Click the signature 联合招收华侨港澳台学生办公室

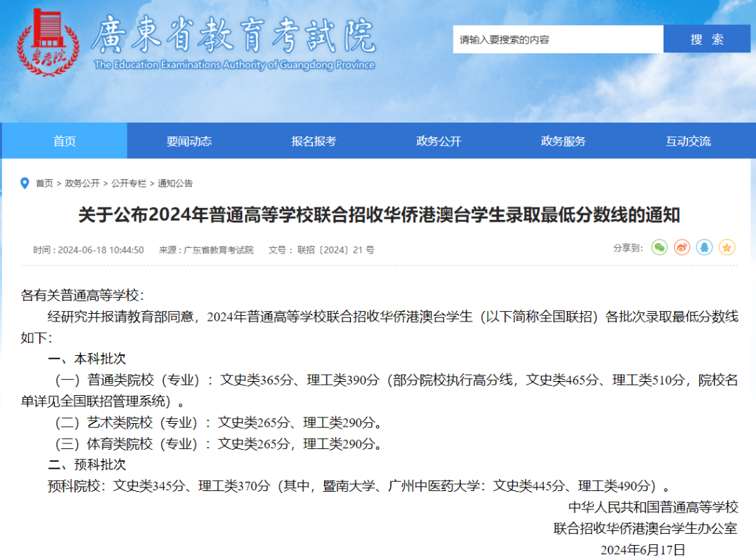645,529
